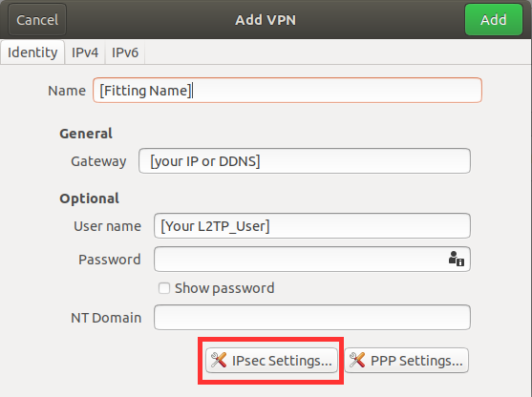Click the NT Domain label
Viewport: 532px width, 397px height.
pyautogui.click(x=106, y=318)
